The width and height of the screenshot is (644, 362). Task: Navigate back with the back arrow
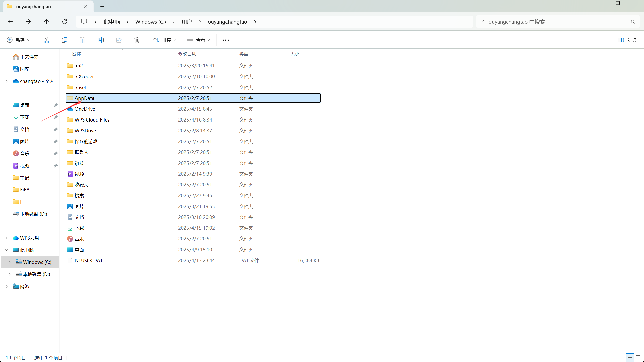click(x=10, y=22)
